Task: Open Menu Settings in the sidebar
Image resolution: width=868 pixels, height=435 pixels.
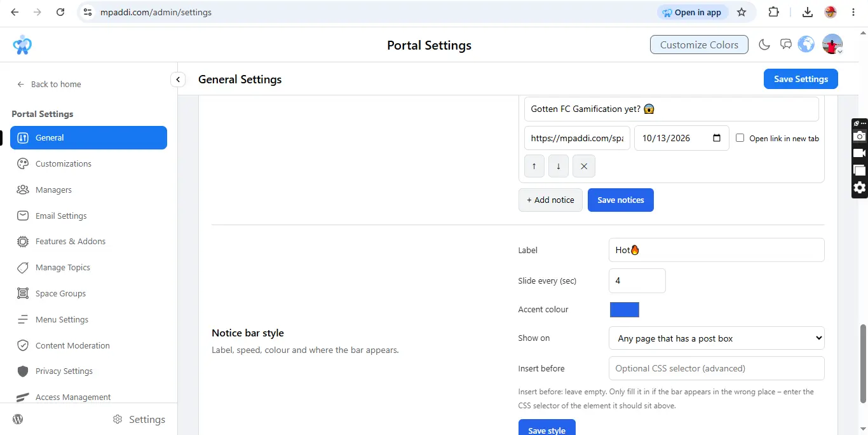Action: [x=88, y=319]
